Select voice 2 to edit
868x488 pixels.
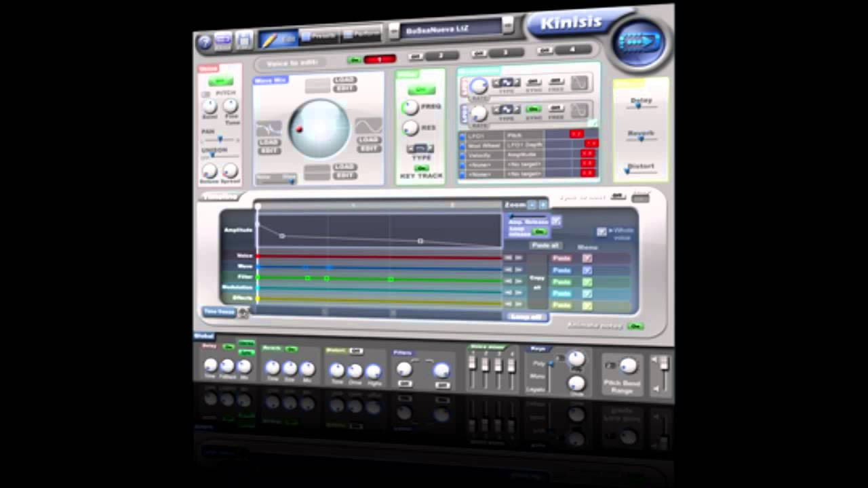tap(441, 56)
